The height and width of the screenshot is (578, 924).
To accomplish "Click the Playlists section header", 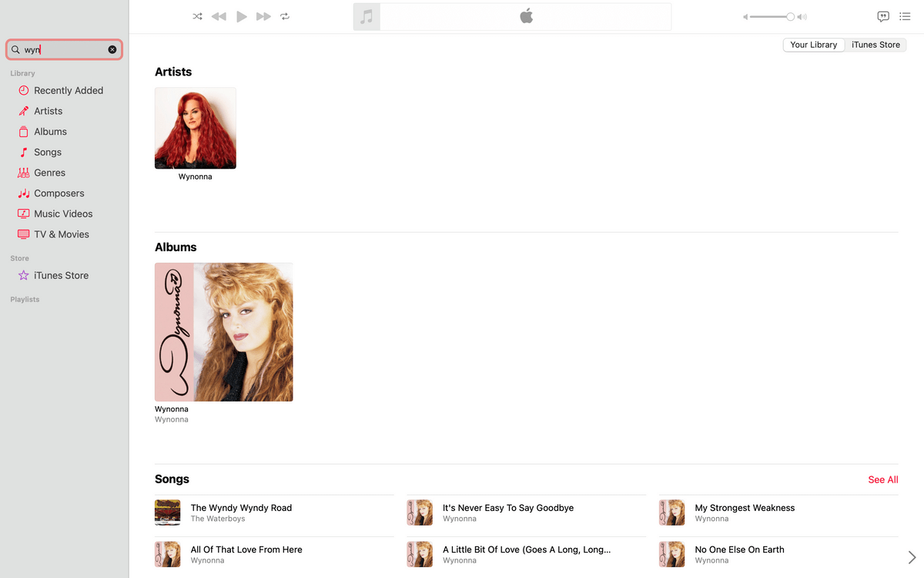I will pyautogui.click(x=25, y=299).
